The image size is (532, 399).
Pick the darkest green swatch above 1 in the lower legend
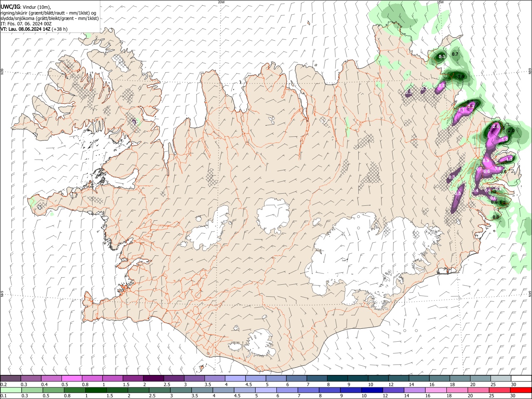[x=96, y=390]
